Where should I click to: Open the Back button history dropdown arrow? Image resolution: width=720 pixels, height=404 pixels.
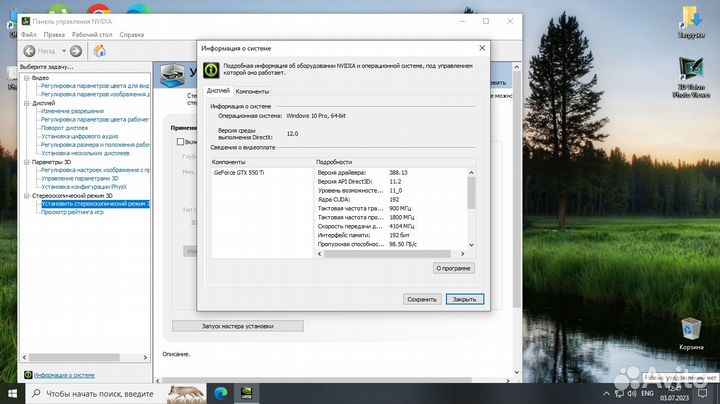pyautogui.click(x=64, y=51)
